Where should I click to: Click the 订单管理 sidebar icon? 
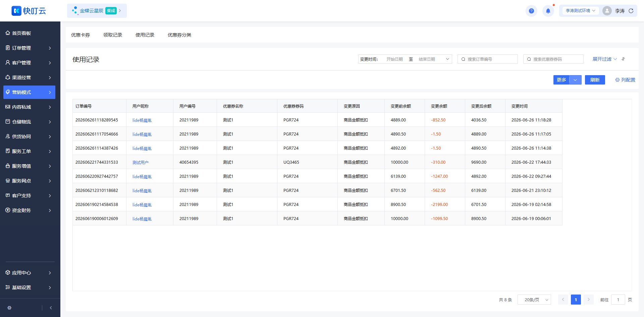(x=8, y=48)
